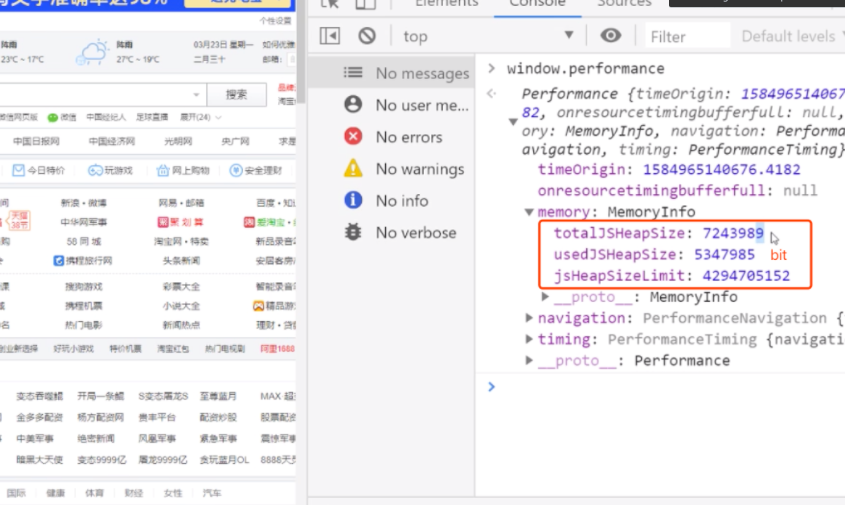Click the yellow No warnings triangle icon
The image size is (845, 505).
(x=353, y=168)
